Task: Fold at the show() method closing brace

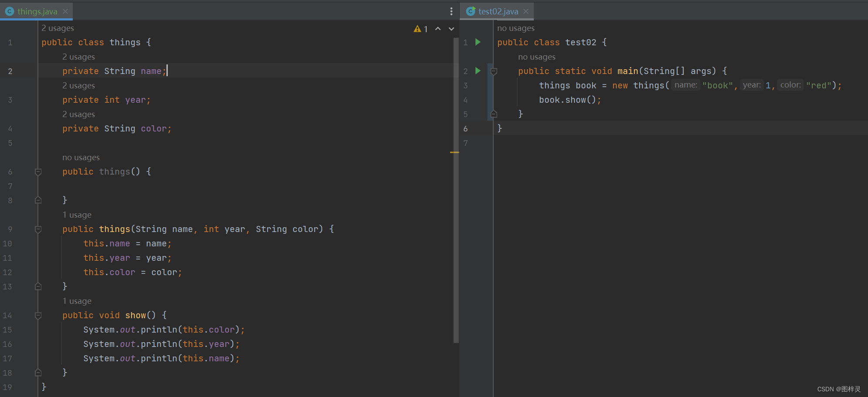Action: [x=38, y=373]
